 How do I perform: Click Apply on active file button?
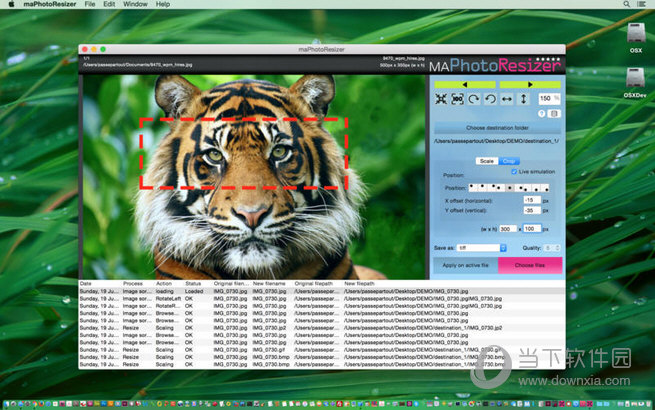(464, 266)
